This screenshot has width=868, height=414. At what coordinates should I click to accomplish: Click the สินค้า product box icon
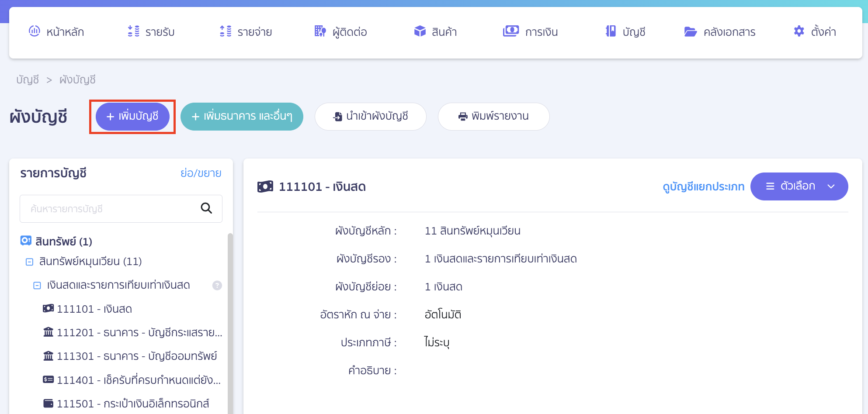coord(420,31)
